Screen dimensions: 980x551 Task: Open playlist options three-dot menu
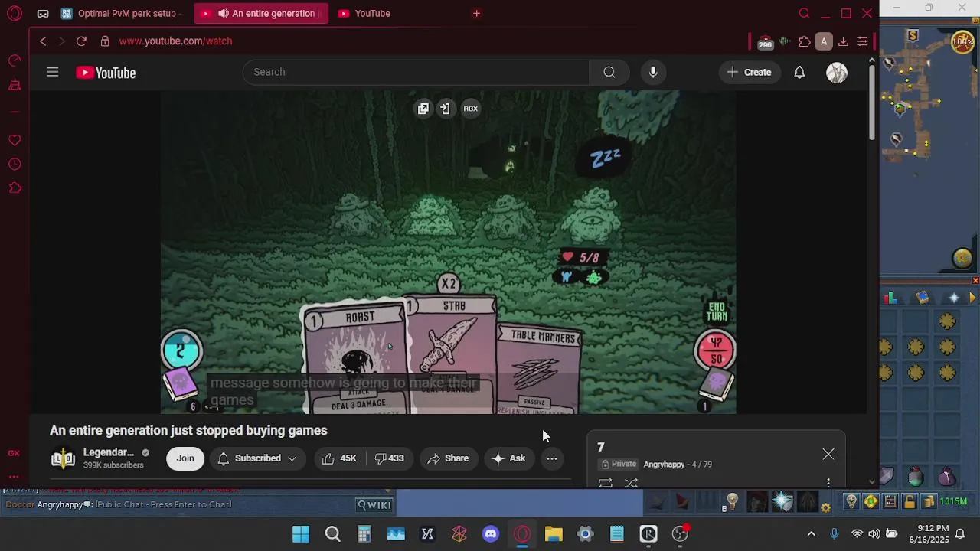pos(828,483)
